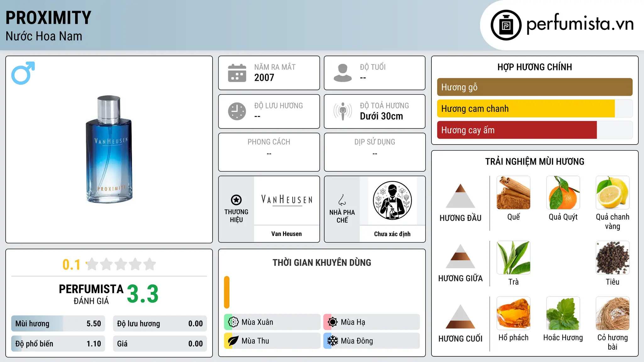This screenshot has width=644, height=362.
Task: Click the Hương đầu pyramid icon
Action: (x=460, y=196)
